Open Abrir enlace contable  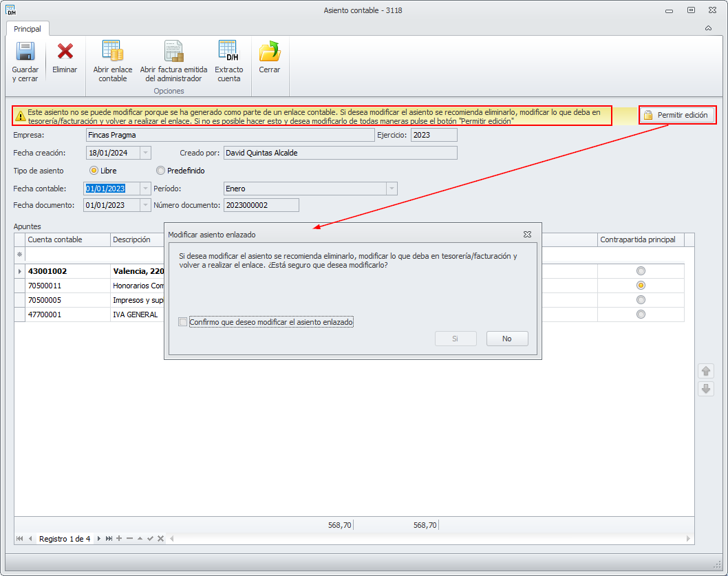click(x=112, y=61)
